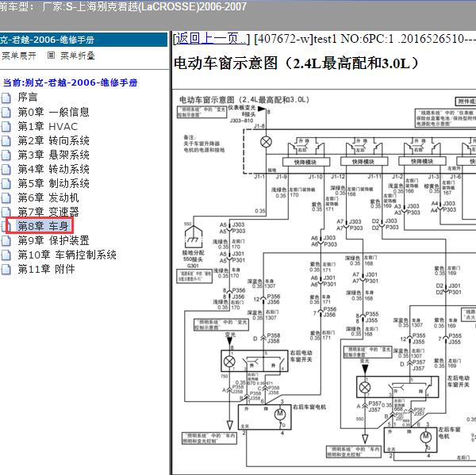Click the page icon beside 第1章 HVAC
This screenshot has height=475, width=476.
pos(6,127)
